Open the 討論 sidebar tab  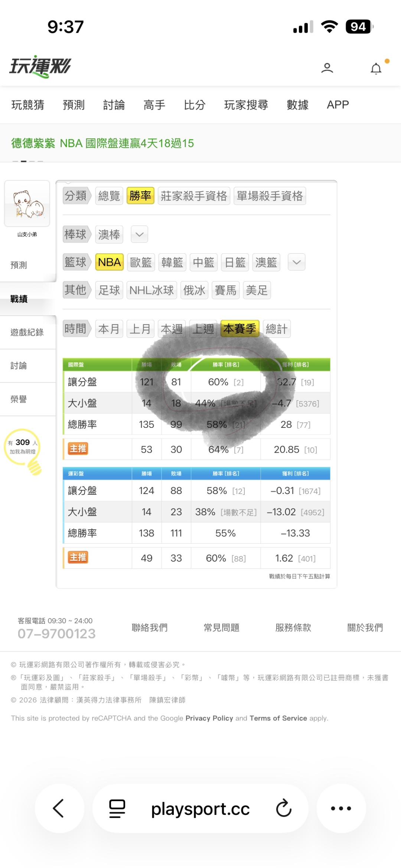tap(28, 365)
